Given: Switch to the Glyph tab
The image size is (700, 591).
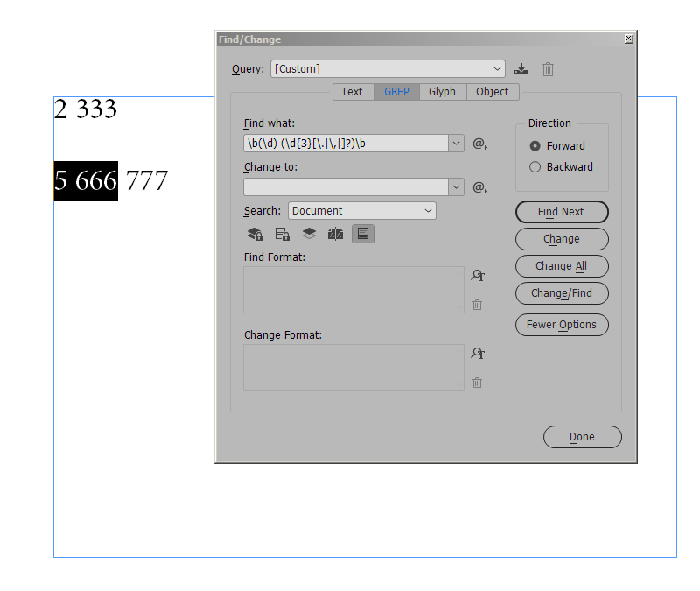Looking at the screenshot, I should tap(443, 92).
